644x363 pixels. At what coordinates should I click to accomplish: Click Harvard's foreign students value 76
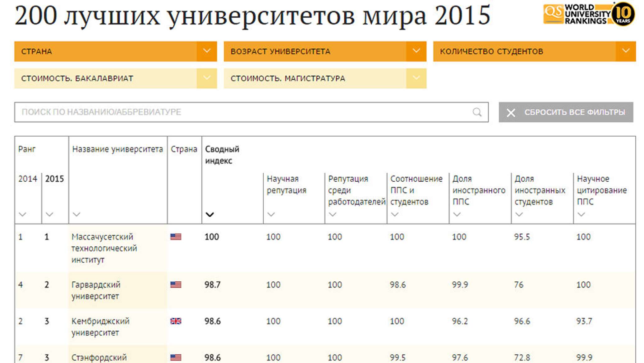tap(519, 285)
